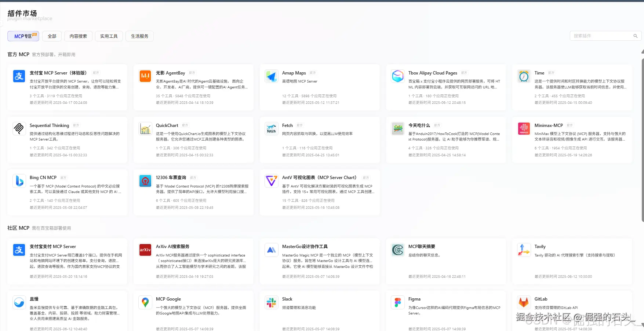The width and height of the screenshot is (644, 331).
Task: Switch to the 全部 tab
Action: [x=52, y=36]
